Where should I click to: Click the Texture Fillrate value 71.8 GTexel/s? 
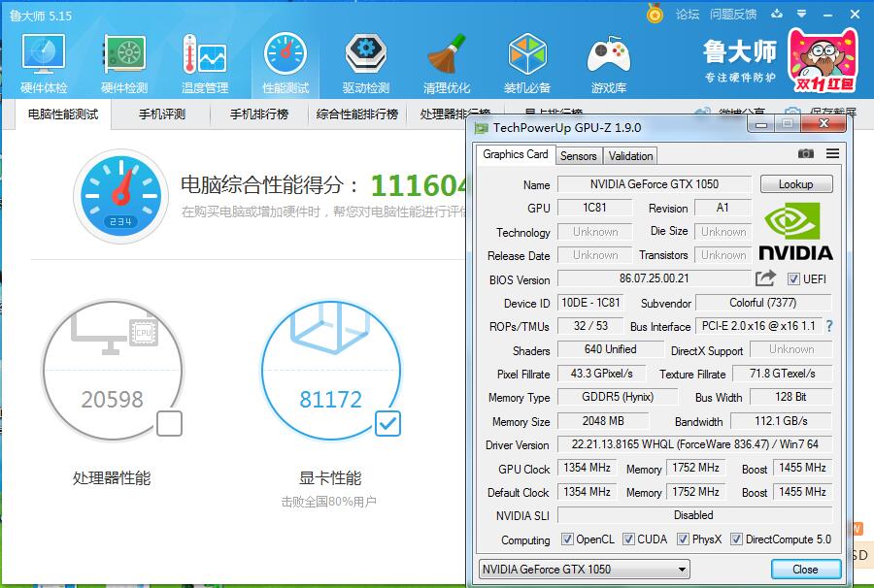point(782,374)
